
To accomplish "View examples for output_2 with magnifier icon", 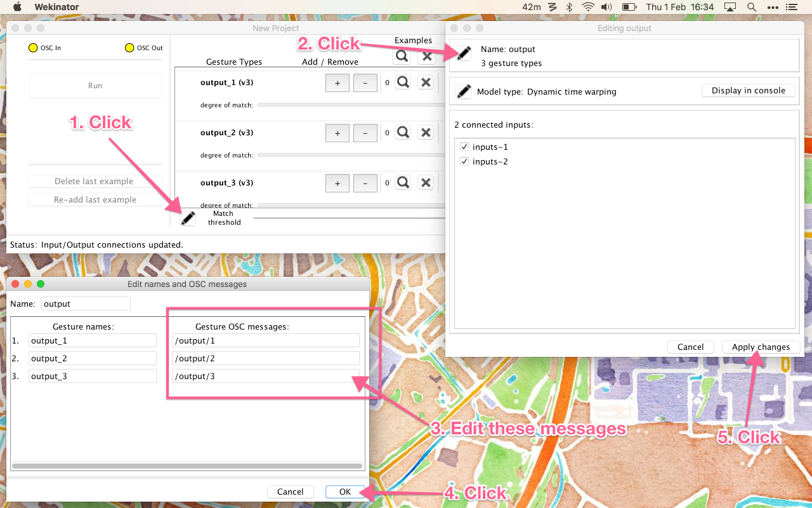I will click(x=403, y=133).
